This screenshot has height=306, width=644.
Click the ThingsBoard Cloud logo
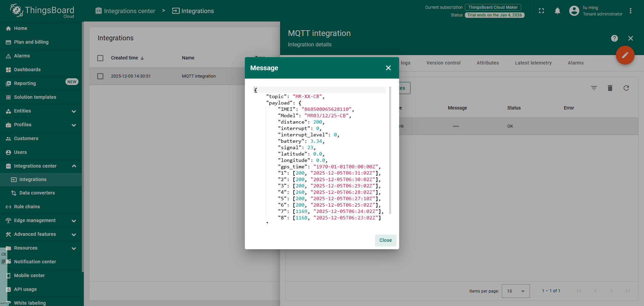coord(42,11)
